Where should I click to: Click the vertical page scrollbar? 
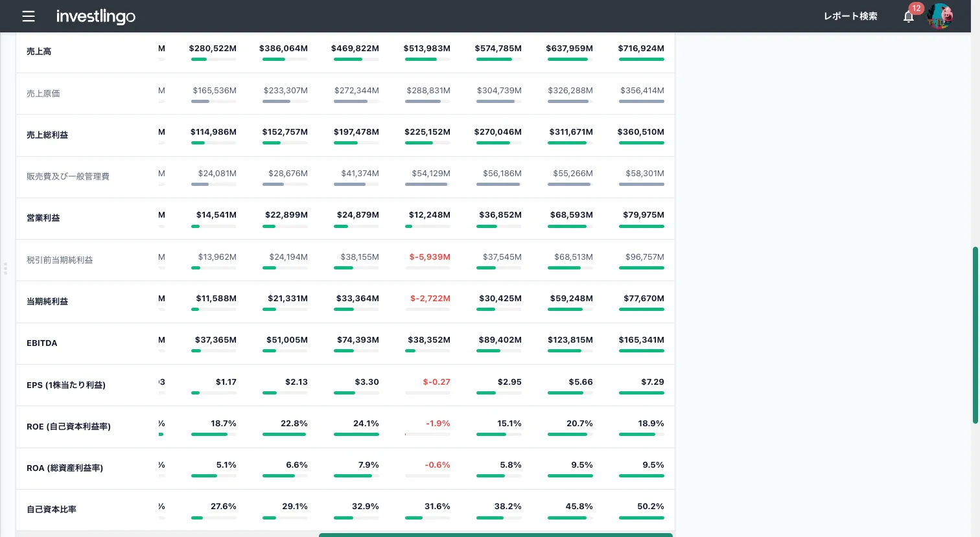(x=975, y=335)
